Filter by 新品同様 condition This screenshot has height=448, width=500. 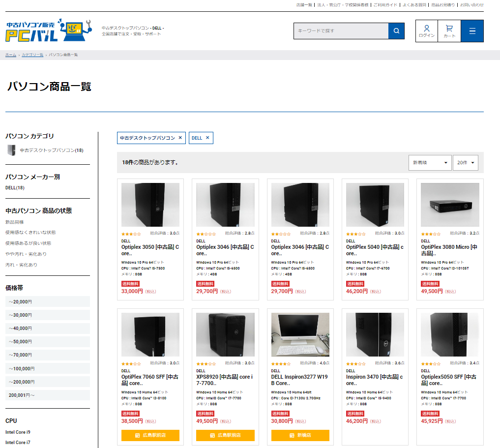point(15,222)
